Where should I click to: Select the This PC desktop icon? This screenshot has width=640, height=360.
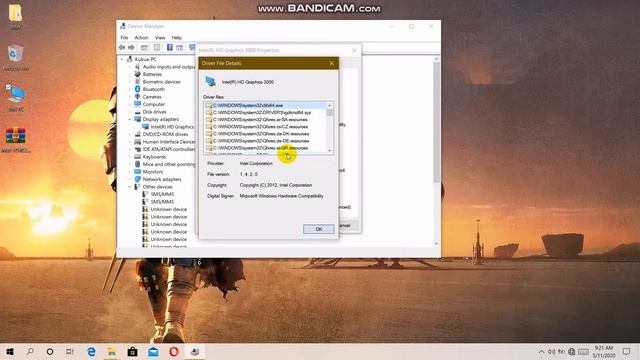(x=15, y=95)
